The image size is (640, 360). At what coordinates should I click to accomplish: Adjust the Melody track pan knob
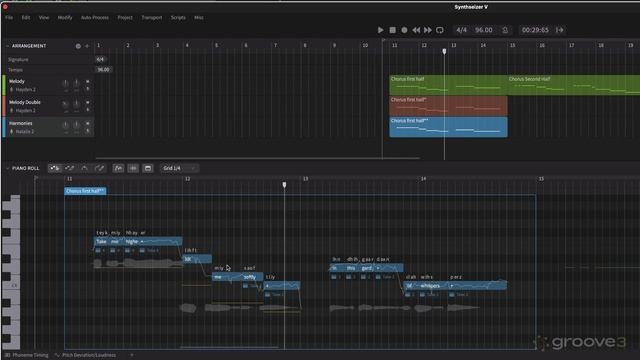(x=76, y=83)
